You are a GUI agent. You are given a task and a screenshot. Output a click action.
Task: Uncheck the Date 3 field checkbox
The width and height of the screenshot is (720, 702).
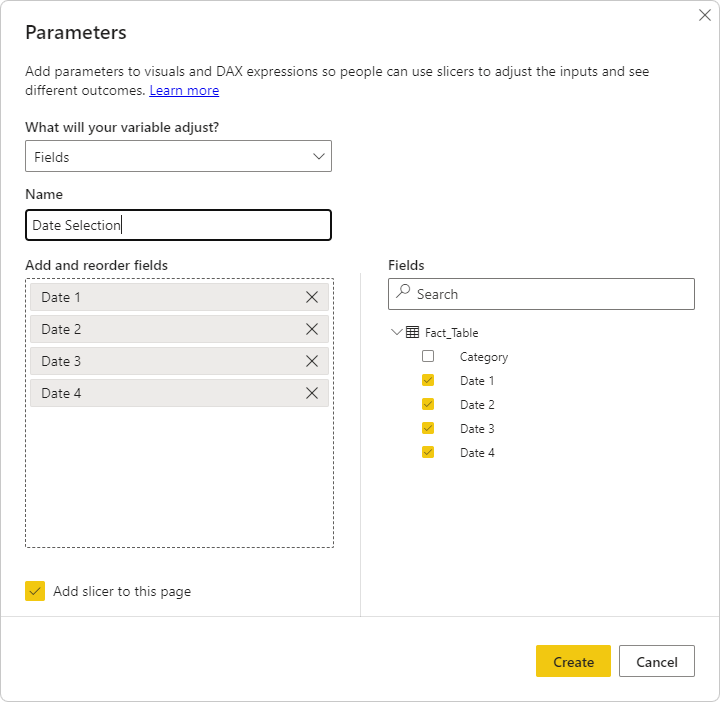428,428
